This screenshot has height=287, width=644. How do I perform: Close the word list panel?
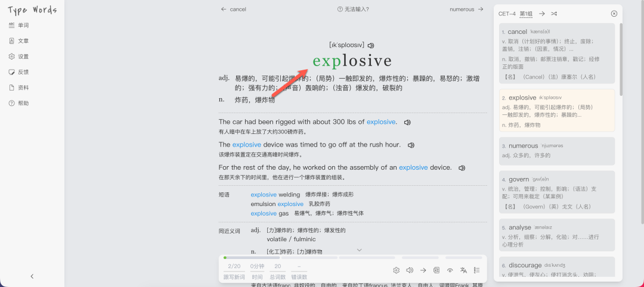pos(614,14)
